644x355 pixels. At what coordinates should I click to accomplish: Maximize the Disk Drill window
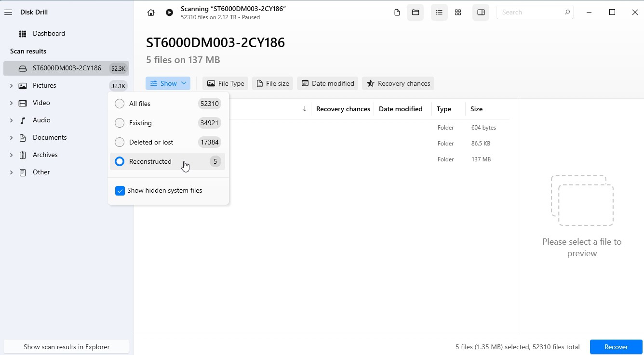[x=612, y=13]
